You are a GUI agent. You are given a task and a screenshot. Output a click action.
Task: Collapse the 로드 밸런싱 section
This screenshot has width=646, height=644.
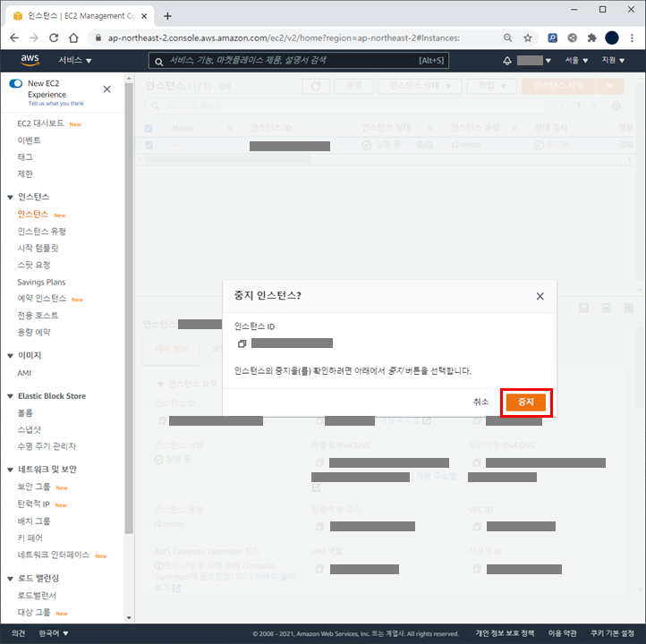(x=11, y=579)
